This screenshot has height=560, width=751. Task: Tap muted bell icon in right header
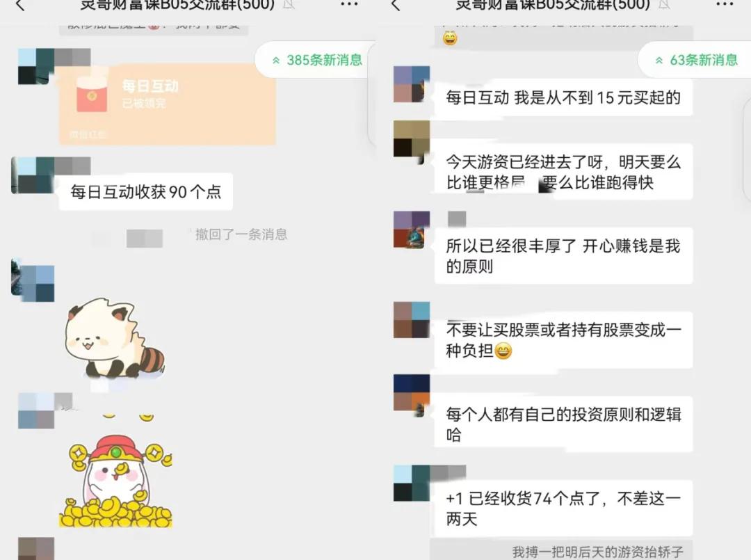(x=664, y=4)
